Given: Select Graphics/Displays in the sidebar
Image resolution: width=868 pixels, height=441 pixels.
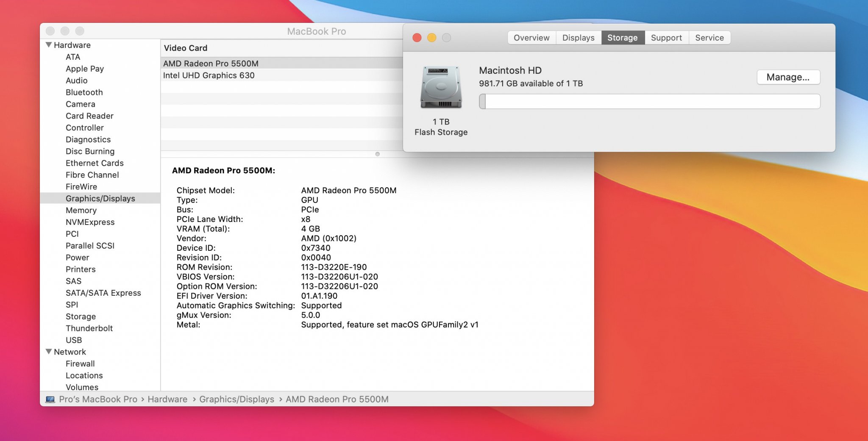Looking at the screenshot, I should tap(100, 198).
